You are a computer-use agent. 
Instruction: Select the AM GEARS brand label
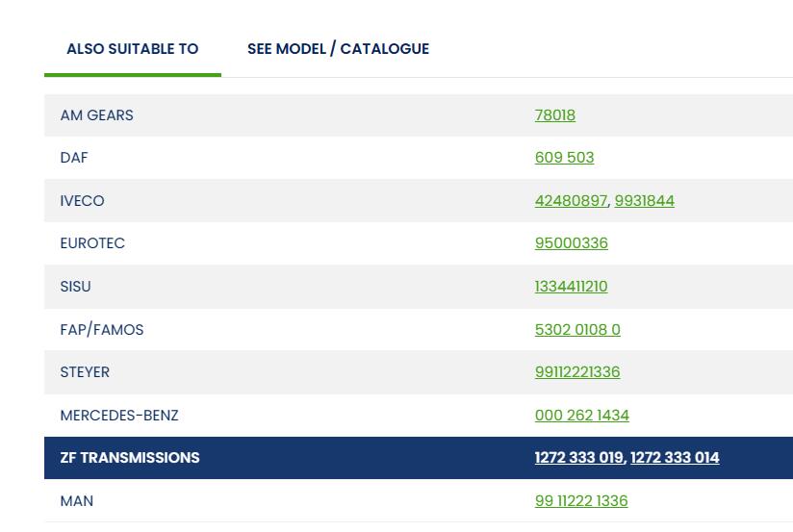[97, 115]
